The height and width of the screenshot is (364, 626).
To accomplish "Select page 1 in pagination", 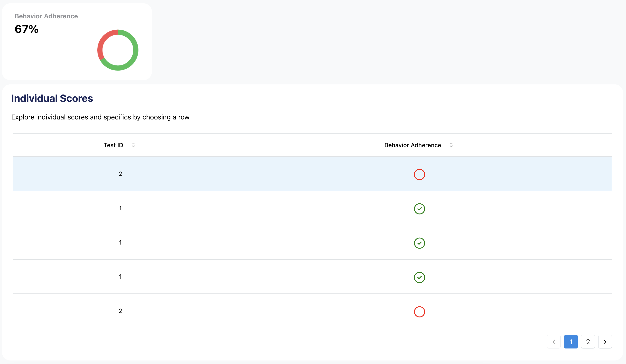I will coord(571,342).
